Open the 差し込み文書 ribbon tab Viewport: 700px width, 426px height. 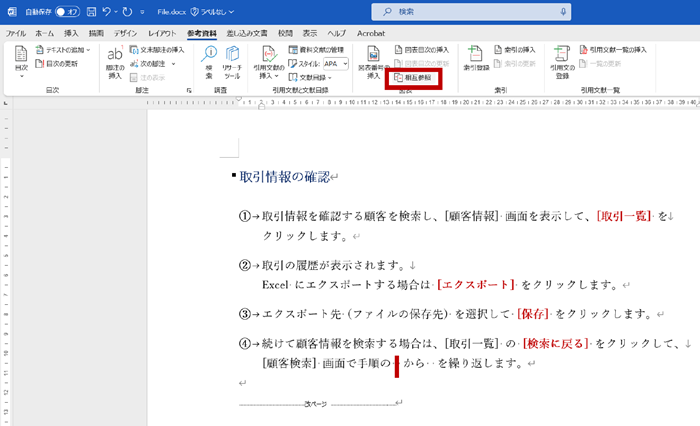(x=247, y=33)
